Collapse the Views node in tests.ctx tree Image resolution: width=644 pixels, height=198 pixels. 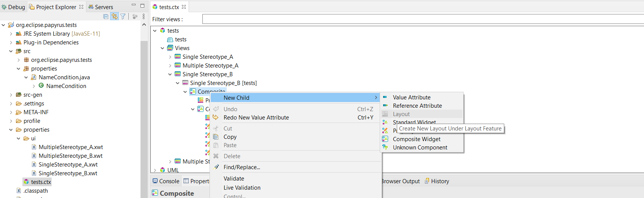point(163,48)
